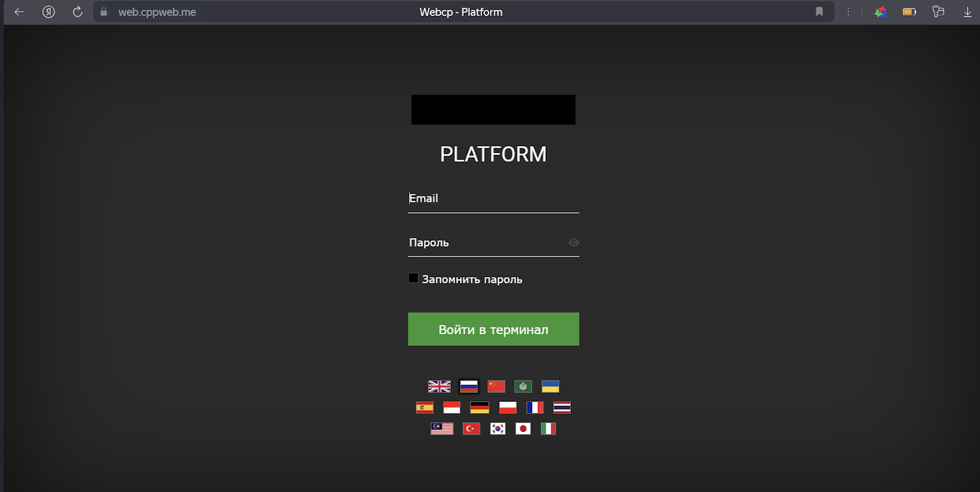Screen dimensions: 980x492
Task: Switch language using the Ukrainian flag
Action: (550, 386)
